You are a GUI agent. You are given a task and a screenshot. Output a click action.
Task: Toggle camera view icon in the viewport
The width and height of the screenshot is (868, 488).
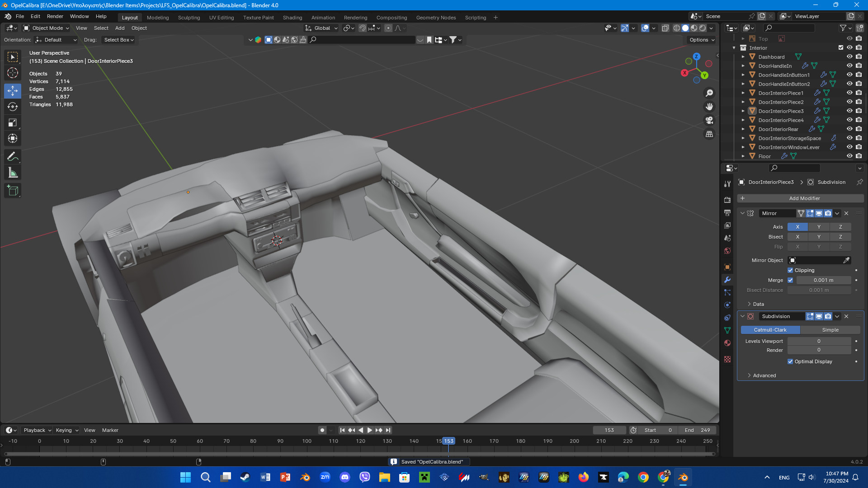[709, 121]
